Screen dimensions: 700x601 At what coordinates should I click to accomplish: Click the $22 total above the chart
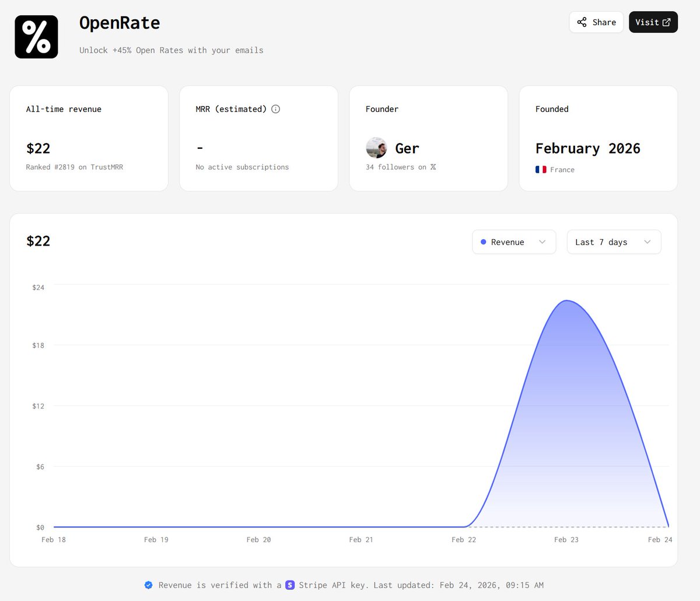coord(38,241)
